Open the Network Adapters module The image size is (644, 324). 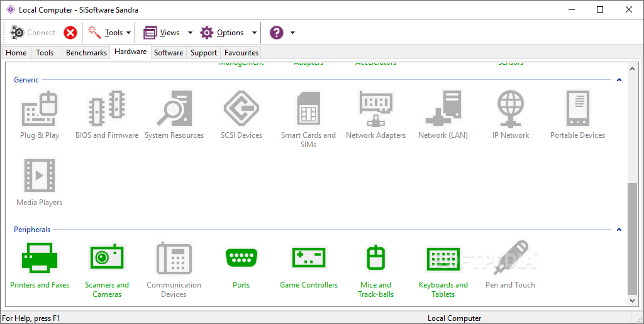[x=376, y=115]
